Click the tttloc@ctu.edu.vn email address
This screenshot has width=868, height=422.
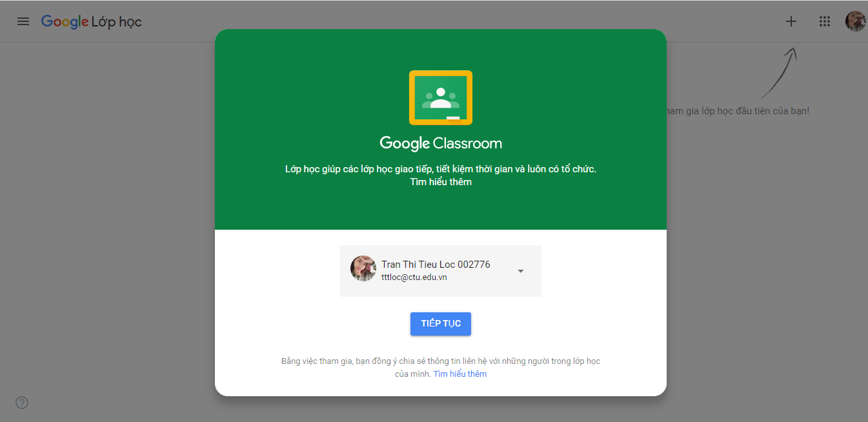(x=414, y=277)
